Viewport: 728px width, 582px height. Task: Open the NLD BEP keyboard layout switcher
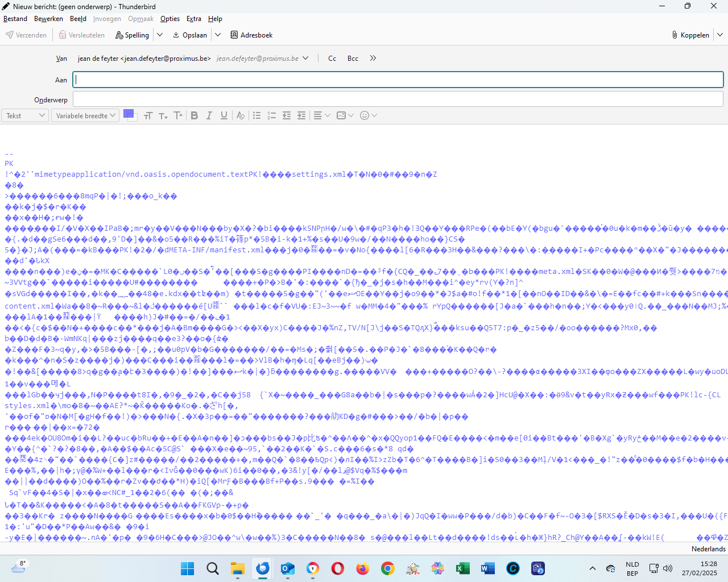tap(632, 568)
